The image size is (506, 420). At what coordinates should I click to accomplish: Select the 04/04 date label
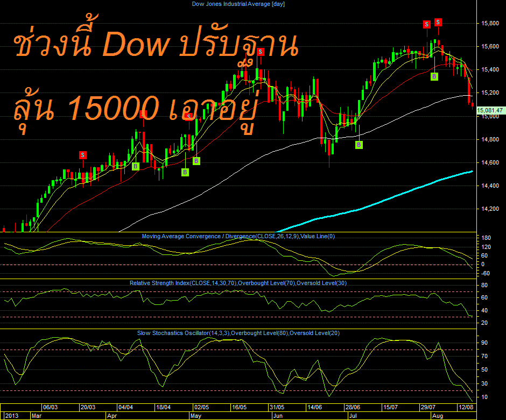click(x=125, y=407)
